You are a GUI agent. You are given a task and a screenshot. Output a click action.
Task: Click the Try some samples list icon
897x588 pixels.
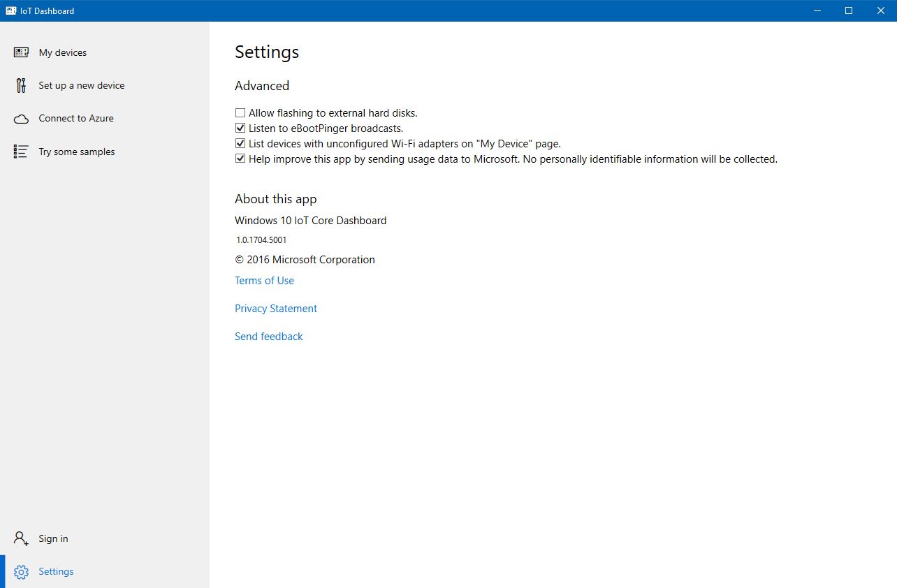[x=21, y=152]
